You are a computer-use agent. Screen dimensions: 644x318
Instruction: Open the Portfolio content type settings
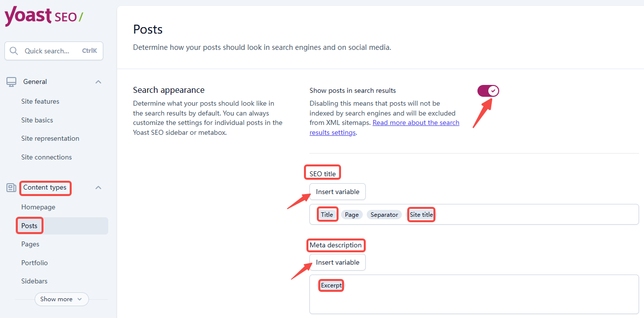[x=34, y=262]
